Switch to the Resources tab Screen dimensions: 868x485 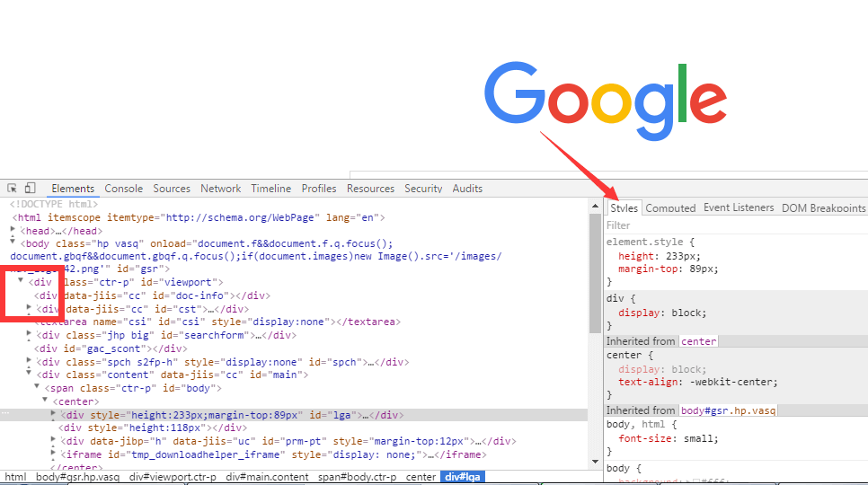point(370,189)
